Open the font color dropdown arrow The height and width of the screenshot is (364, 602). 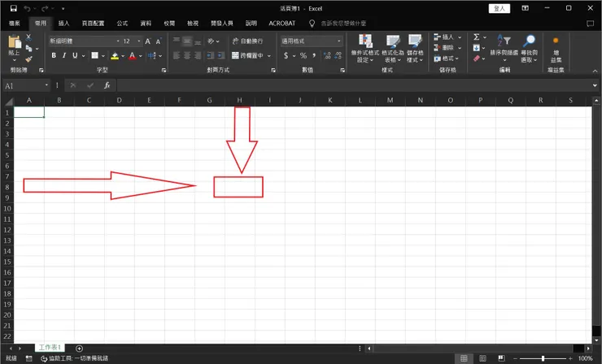click(141, 56)
